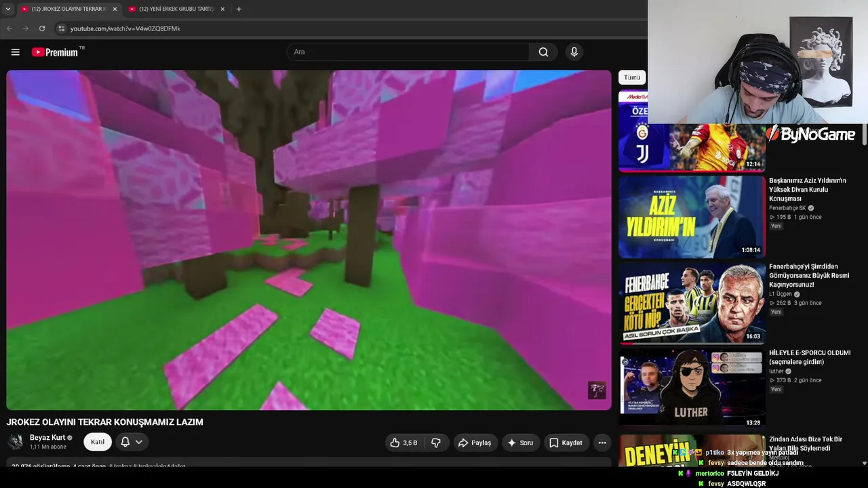This screenshot has width=868, height=488.
Task: Open a new browser tab
Action: pos(239,9)
